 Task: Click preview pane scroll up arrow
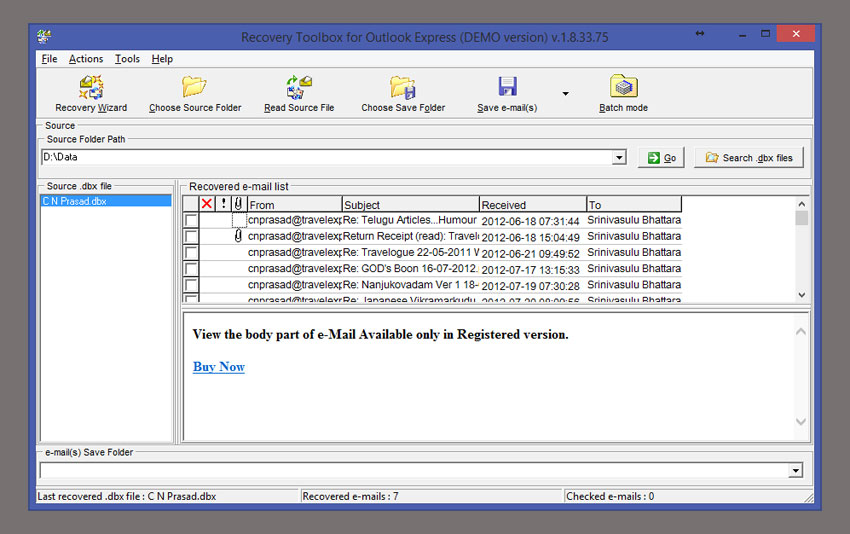click(x=801, y=331)
